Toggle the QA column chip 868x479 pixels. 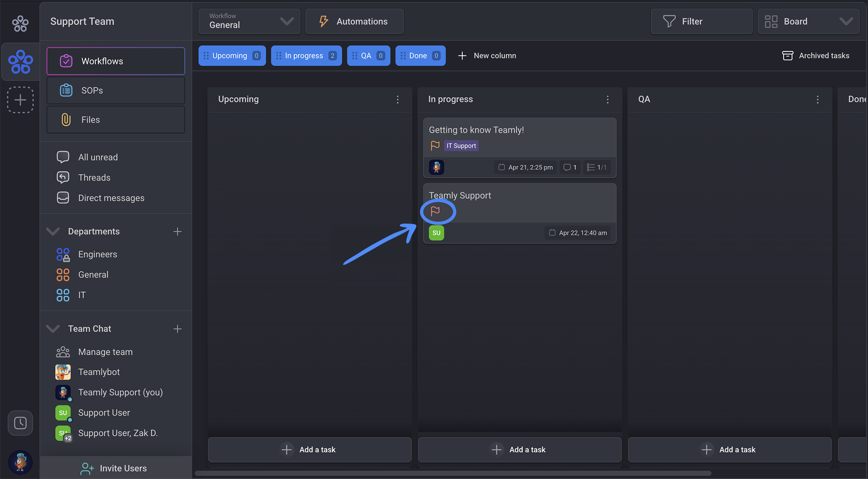(369, 56)
